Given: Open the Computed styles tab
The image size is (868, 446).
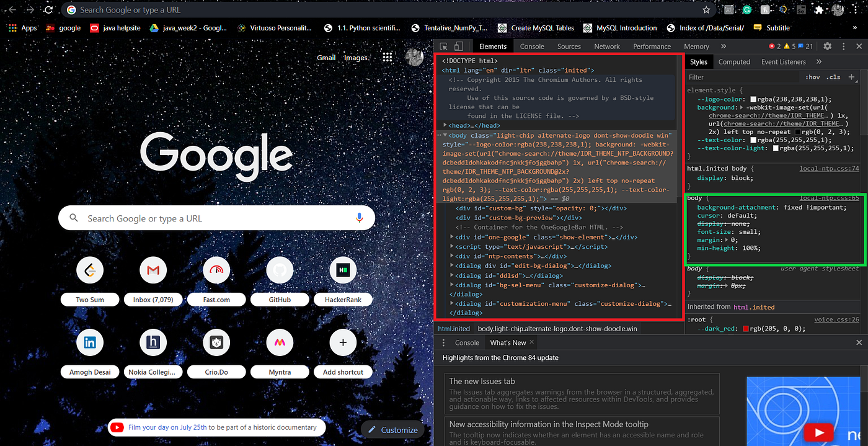Looking at the screenshot, I should [734, 62].
